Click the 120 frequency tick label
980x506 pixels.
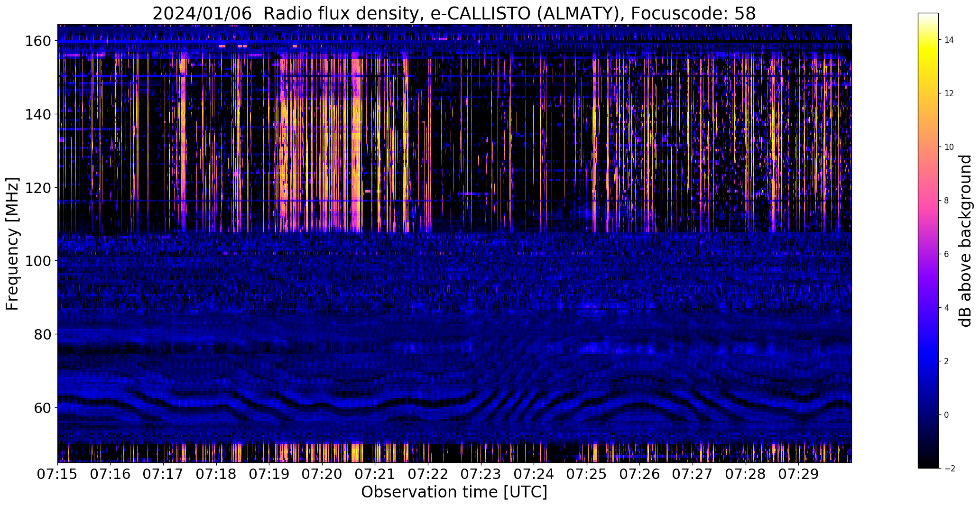(x=37, y=188)
